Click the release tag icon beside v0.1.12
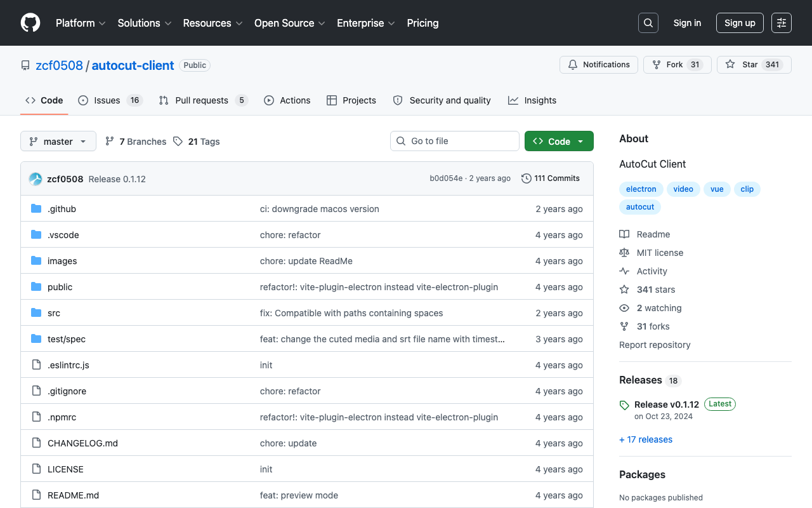Screen dimensions: 812x508 click(624, 405)
